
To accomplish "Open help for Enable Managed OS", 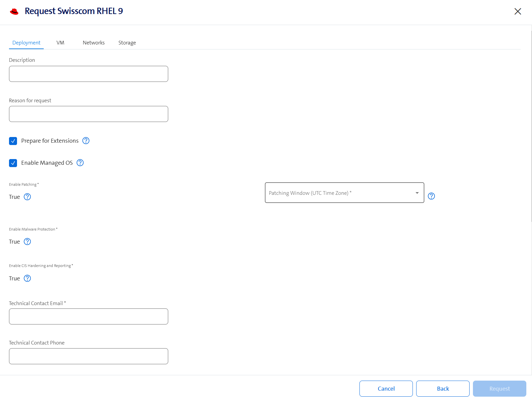I will coord(80,163).
